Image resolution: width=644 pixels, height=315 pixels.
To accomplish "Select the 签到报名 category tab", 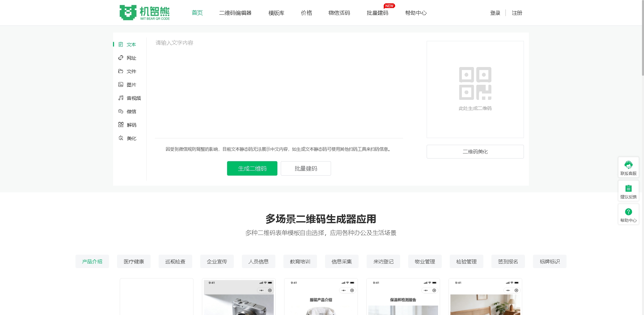I will tap(508, 261).
